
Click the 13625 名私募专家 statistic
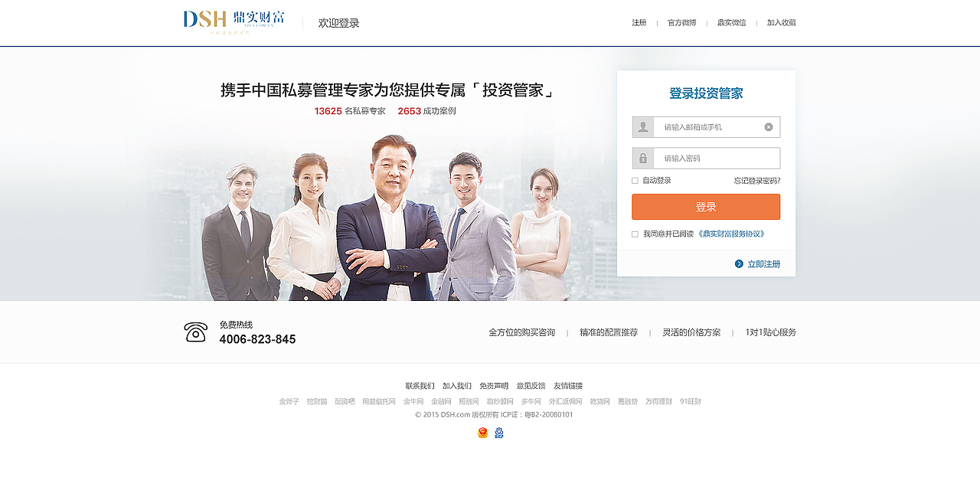(x=350, y=111)
